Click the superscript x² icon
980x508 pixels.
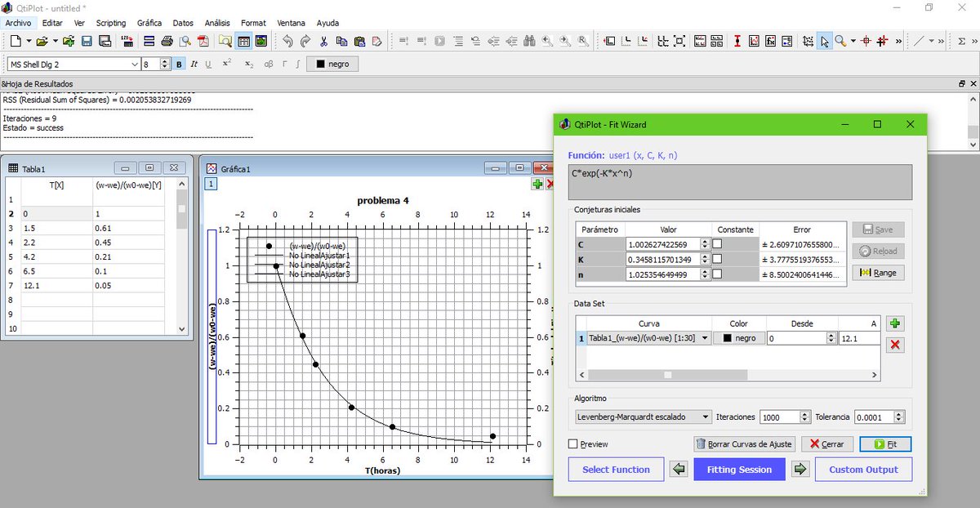[x=226, y=64]
